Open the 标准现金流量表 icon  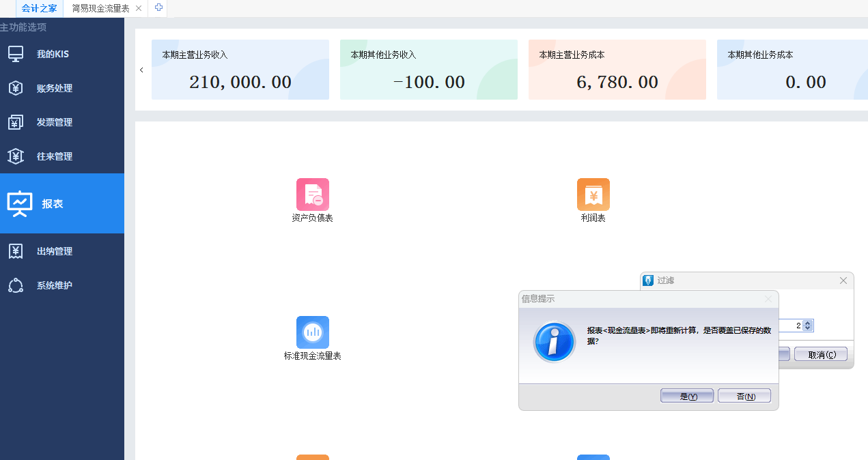pyautogui.click(x=312, y=333)
